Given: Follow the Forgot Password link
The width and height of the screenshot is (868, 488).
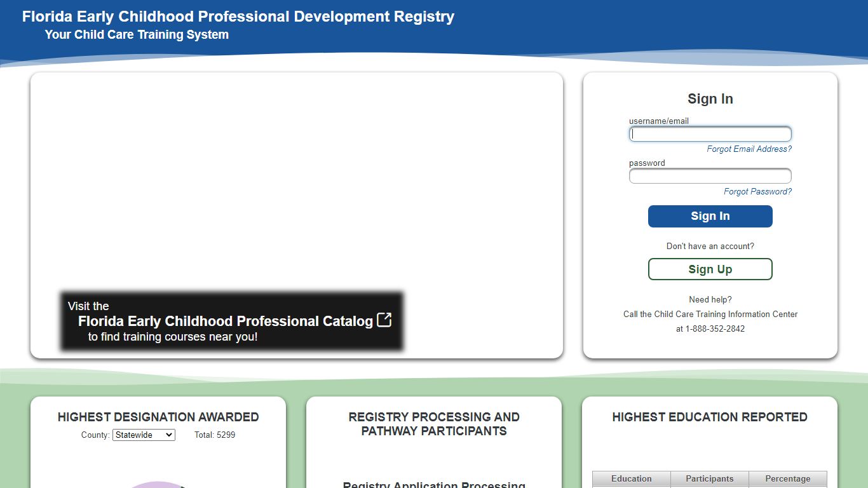Looking at the screenshot, I should pos(757,192).
